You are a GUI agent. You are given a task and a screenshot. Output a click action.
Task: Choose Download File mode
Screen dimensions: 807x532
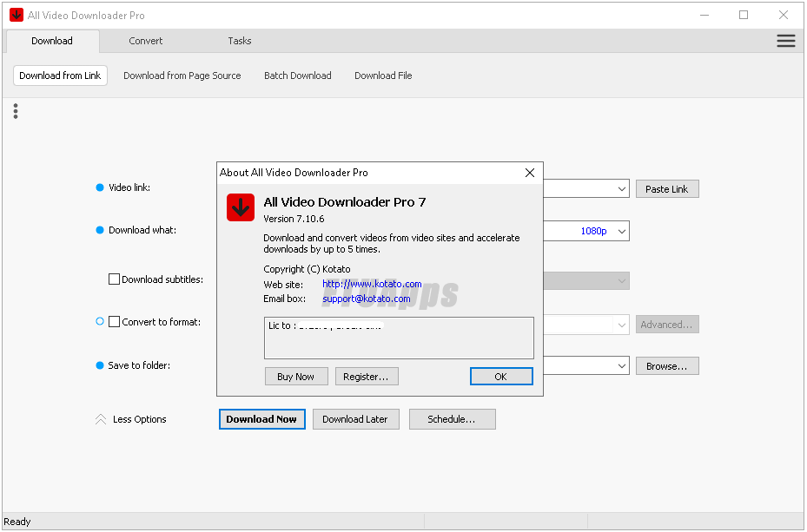(383, 76)
